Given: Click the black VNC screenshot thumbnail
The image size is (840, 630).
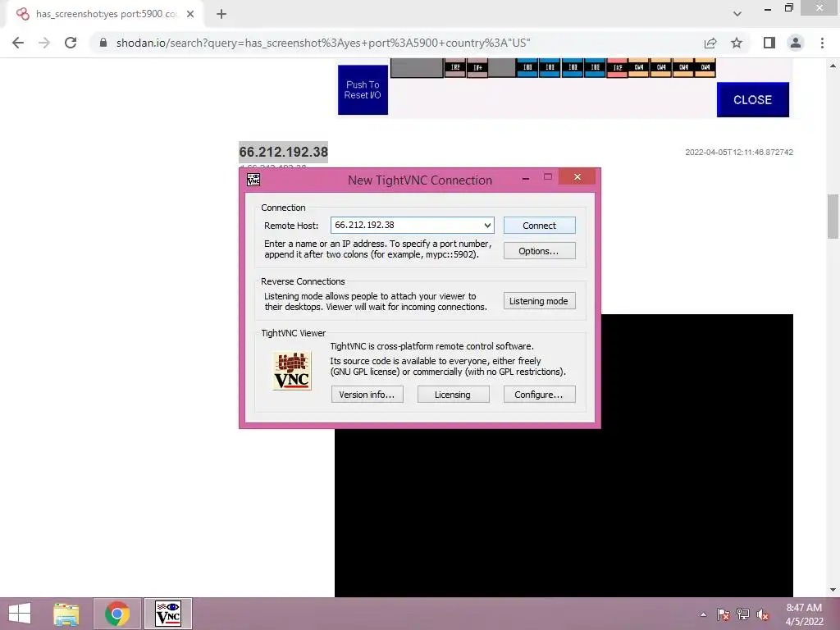Looking at the screenshot, I should click(x=696, y=455).
